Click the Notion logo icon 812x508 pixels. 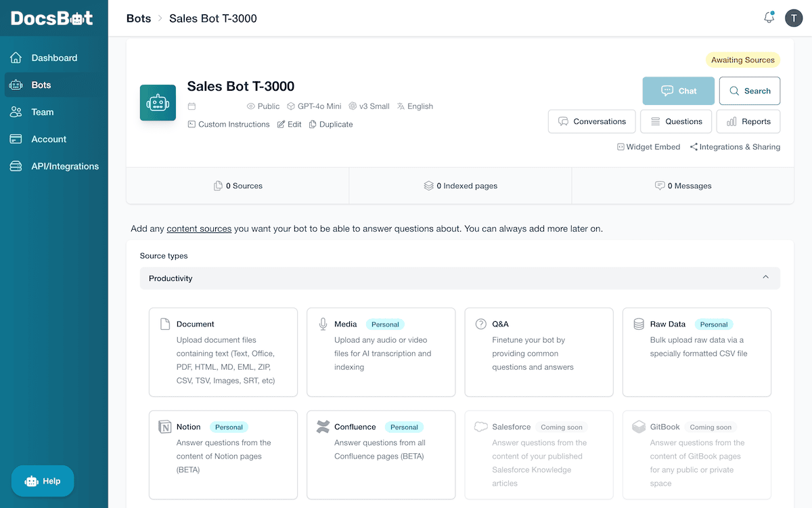tap(165, 427)
